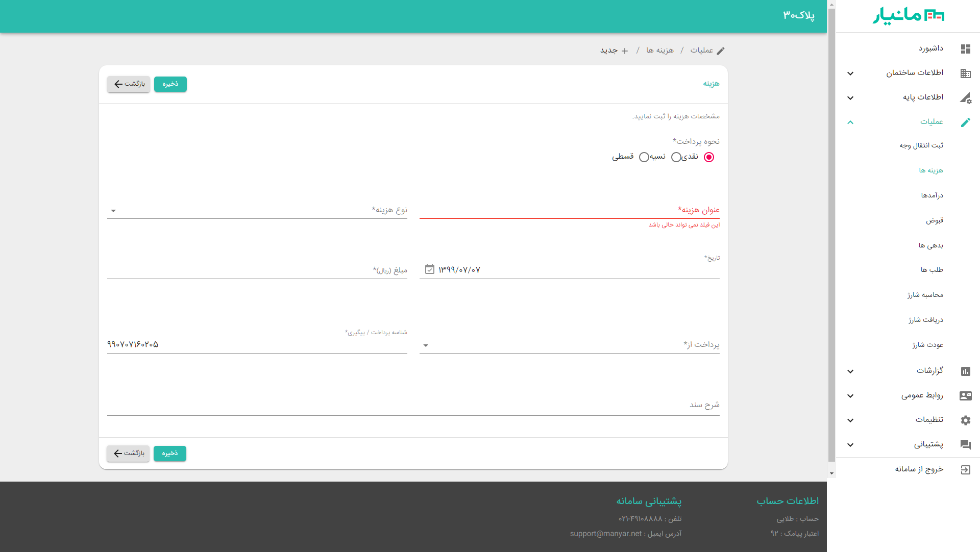Viewport: 980px width, 552px height.
Task: Click داشبورد menu label
Action: [x=931, y=48]
